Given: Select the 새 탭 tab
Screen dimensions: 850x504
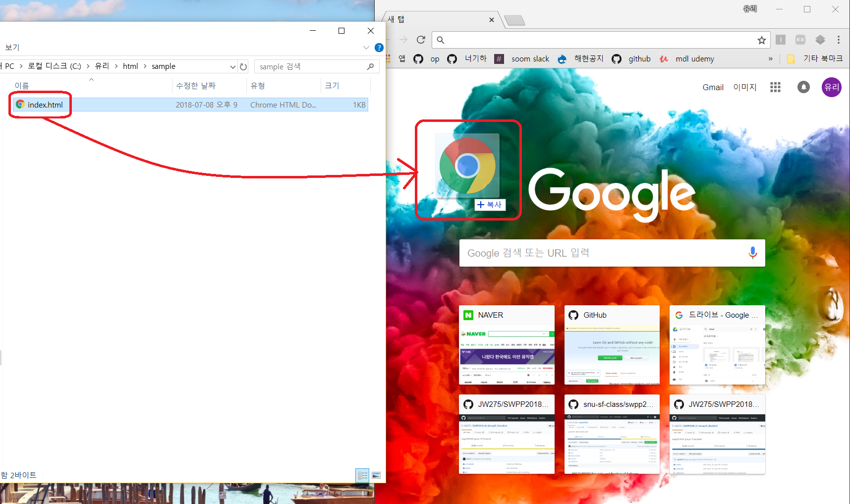Looking at the screenshot, I should pyautogui.click(x=441, y=20).
